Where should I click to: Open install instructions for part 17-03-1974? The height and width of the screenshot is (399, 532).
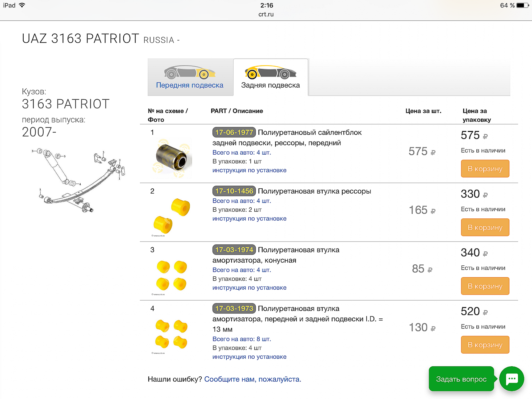[249, 288]
